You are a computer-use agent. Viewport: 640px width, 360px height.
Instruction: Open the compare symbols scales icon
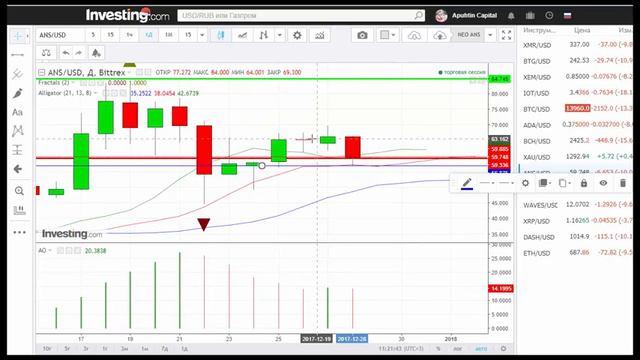[46, 53]
